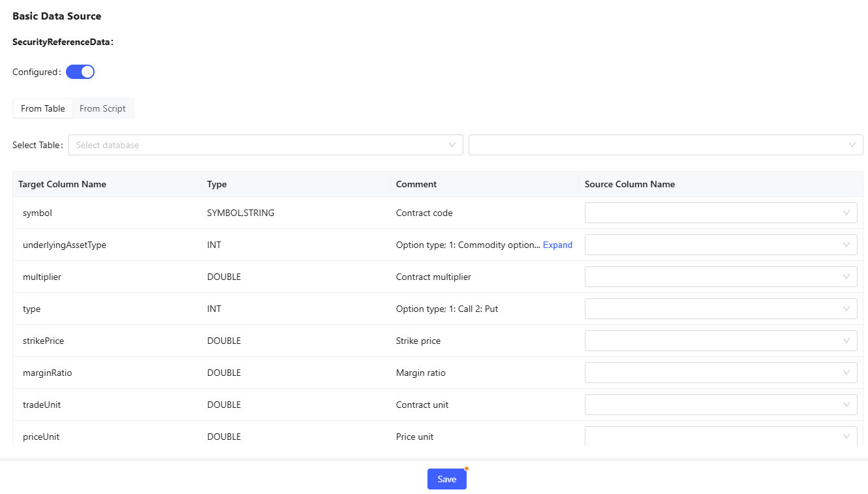Click the chevron arrow in marginRatio row
This screenshot has height=494, width=868.
[846, 373]
